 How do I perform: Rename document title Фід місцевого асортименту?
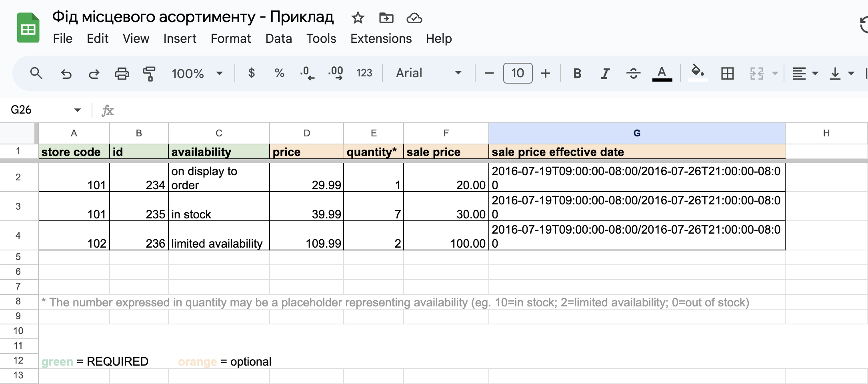tap(193, 17)
